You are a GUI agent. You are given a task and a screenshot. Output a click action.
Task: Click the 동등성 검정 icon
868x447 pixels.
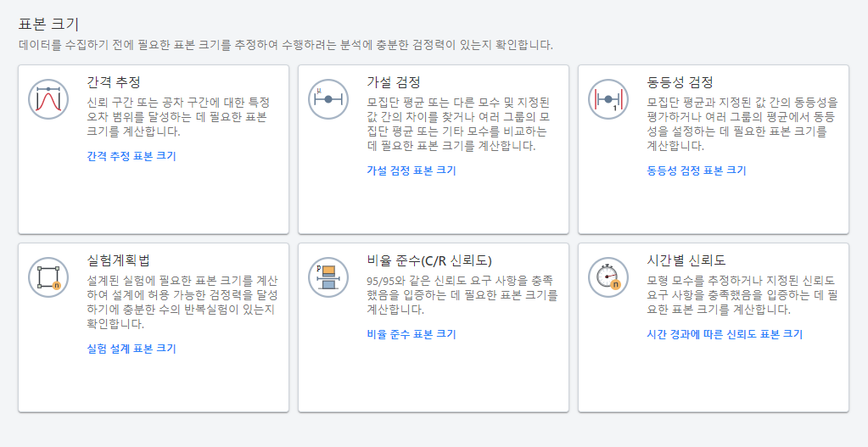pos(608,99)
